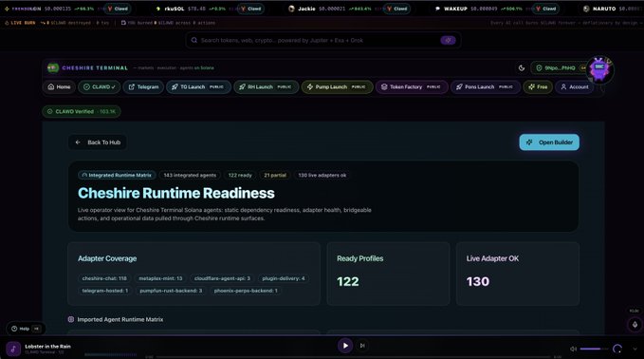This screenshot has height=359, width=644.
Task: Mute the player speaker icon
Action: (x=574, y=349)
